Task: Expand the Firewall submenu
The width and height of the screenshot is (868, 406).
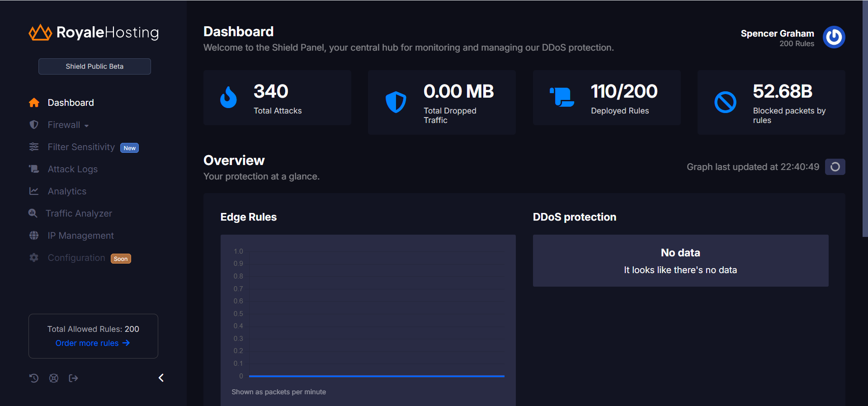Action: (x=68, y=125)
